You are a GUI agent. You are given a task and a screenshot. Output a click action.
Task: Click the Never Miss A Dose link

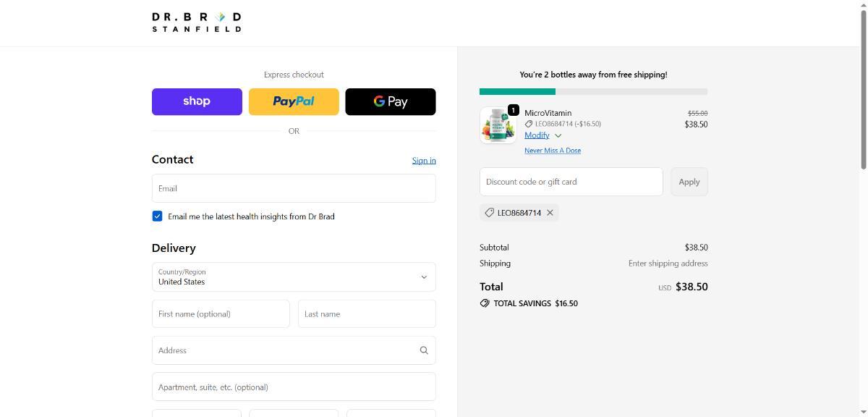tap(553, 151)
